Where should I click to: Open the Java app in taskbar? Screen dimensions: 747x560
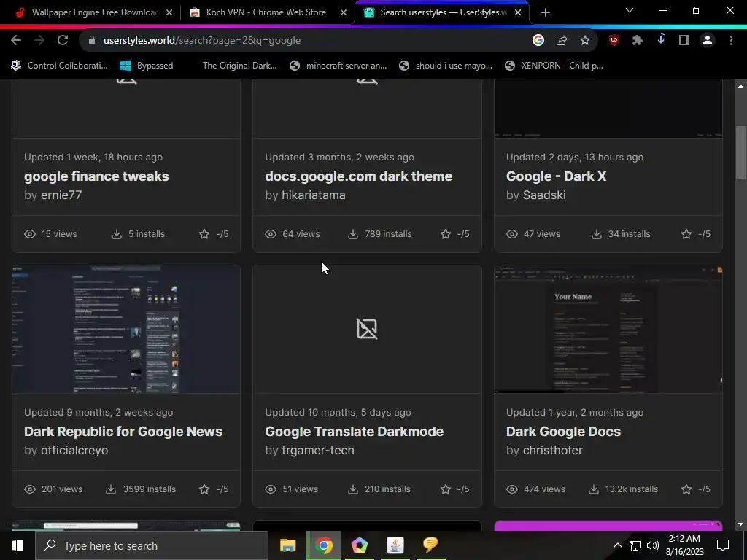click(395, 545)
